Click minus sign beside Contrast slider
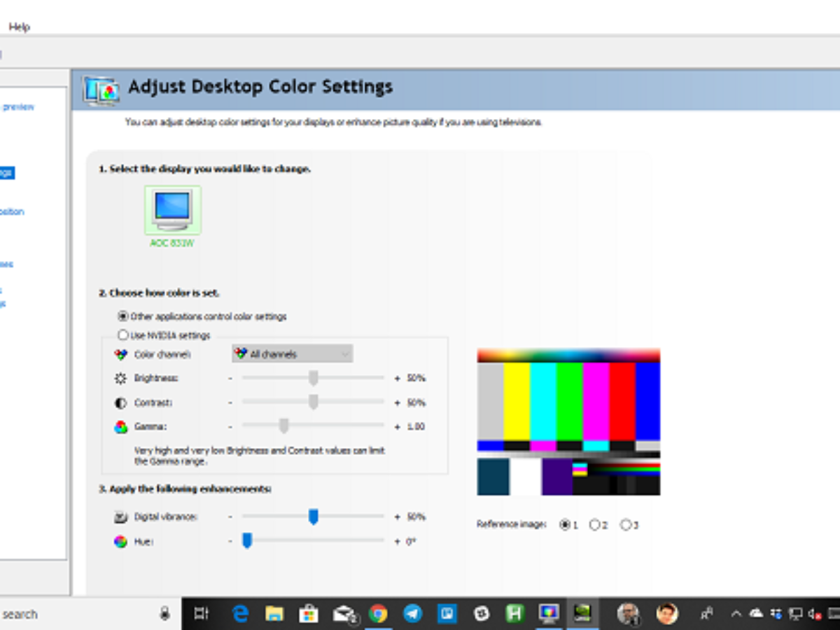The image size is (840, 630). coord(230,402)
